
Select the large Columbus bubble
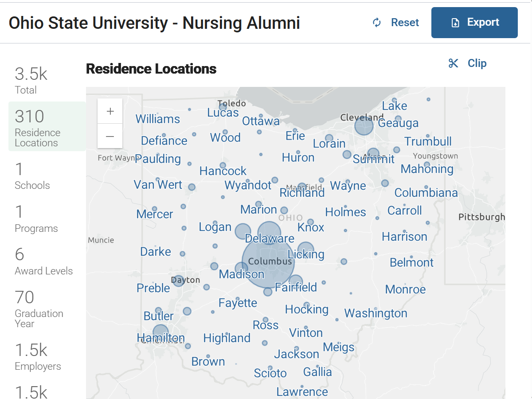click(268, 262)
